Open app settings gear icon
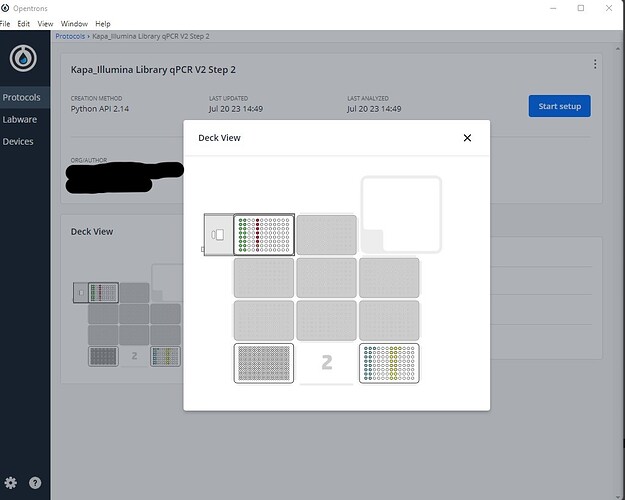 11,483
